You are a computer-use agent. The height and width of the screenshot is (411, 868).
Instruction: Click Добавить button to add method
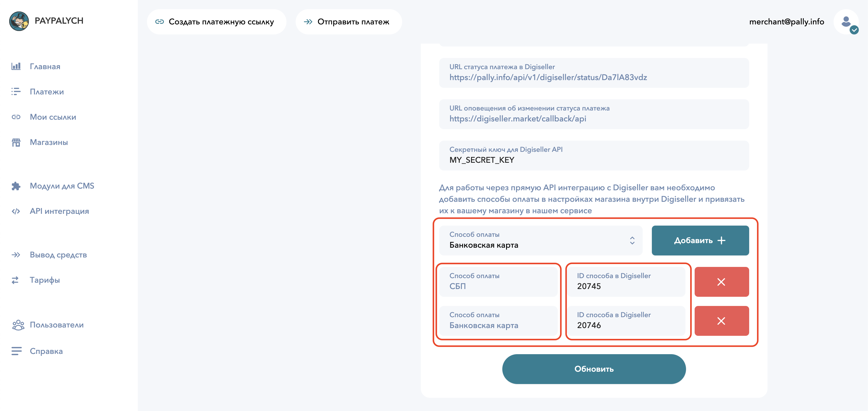tap(700, 241)
